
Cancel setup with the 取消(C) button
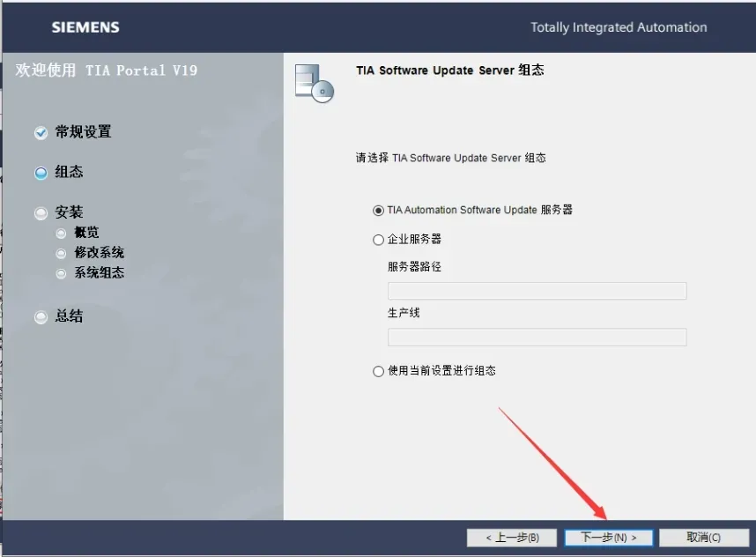coord(703,538)
